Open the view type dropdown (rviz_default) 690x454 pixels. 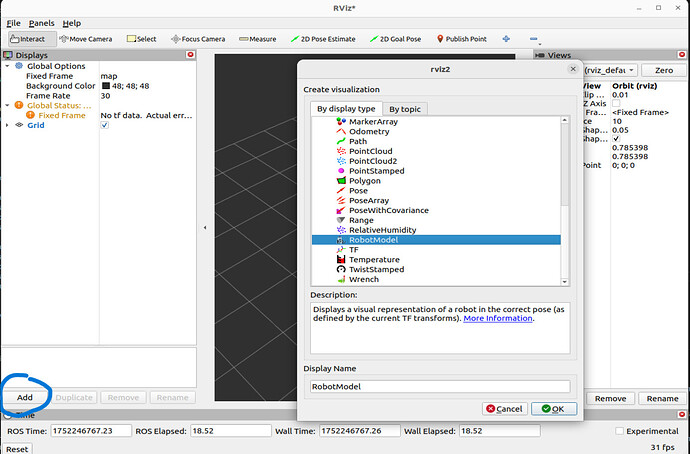[x=610, y=70]
